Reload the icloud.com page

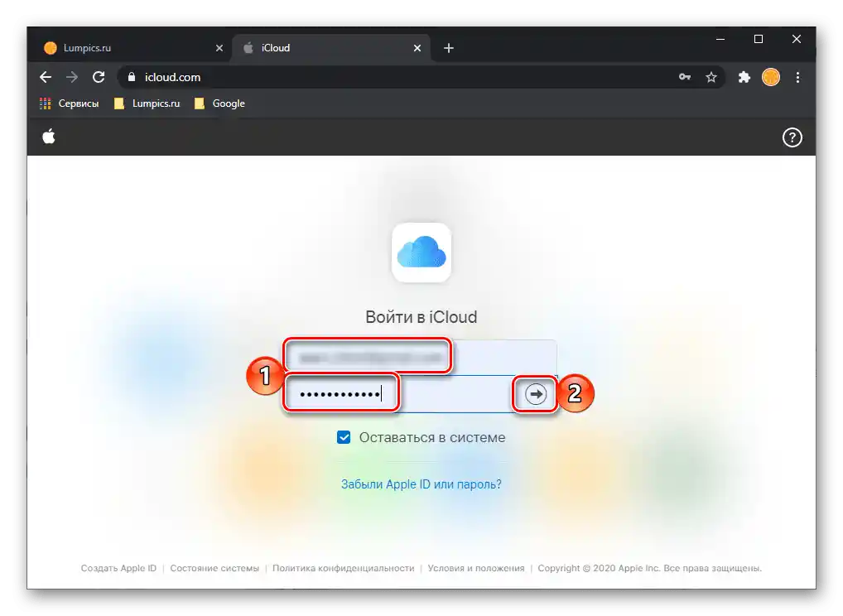click(99, 77)
